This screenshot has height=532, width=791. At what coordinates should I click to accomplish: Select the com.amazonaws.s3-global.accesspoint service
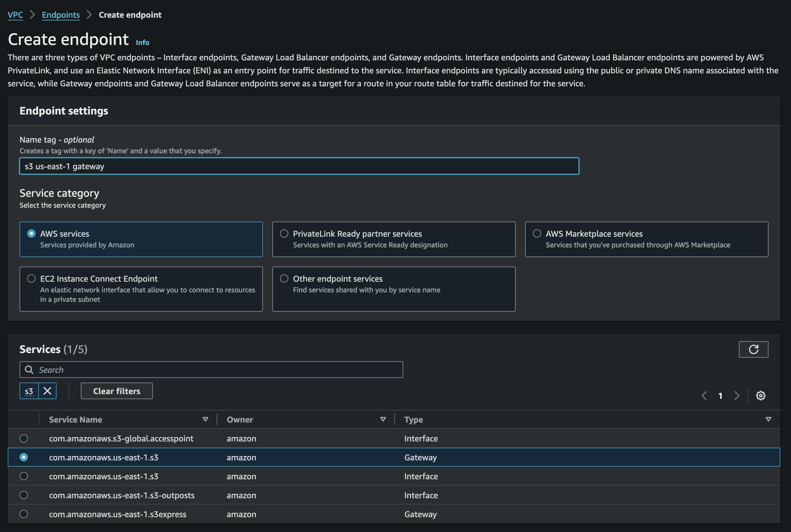[24, 439]
